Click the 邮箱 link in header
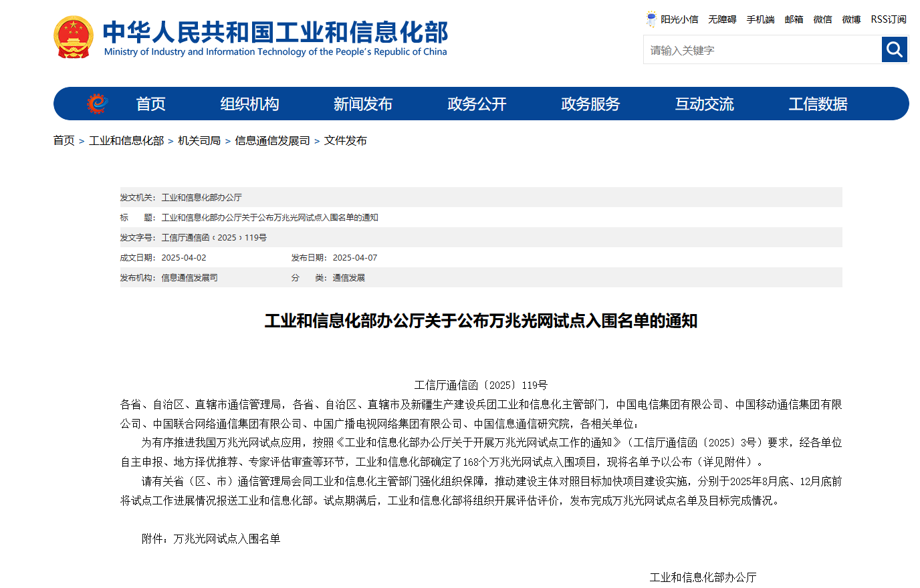Image resolution: width=920 pixels, height=588 pixels. (794, 19)
